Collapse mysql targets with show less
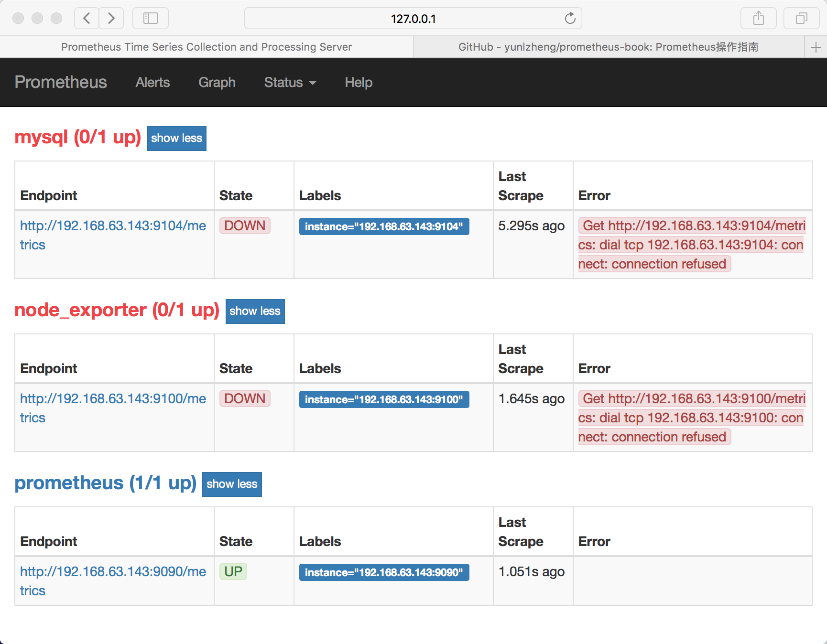 point(177,139)
